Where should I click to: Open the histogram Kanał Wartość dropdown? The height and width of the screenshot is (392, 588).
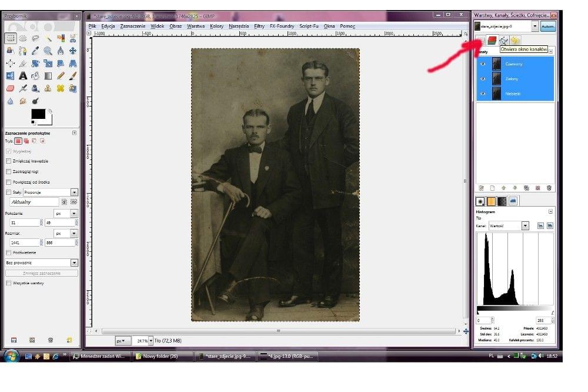point(509,225)
